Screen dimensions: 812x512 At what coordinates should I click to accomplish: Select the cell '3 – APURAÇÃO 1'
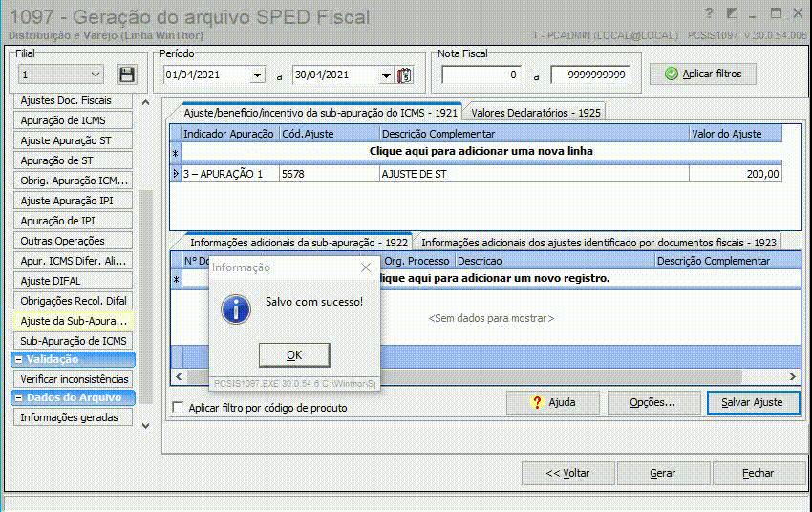click(230, 174)
